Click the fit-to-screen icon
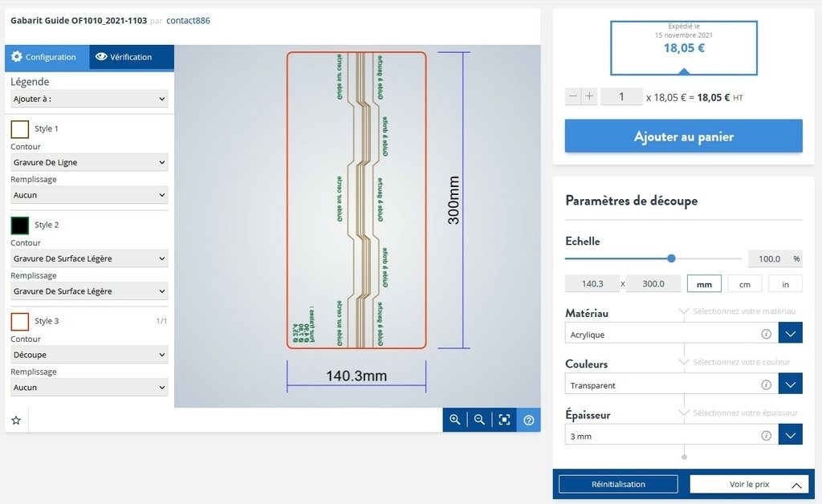Viewport: 822px width, 504px height. click(x=504, y=420)
